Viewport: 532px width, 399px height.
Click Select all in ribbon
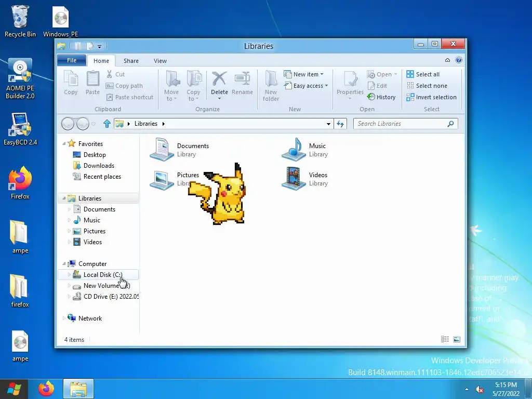click(x=423, y=74)
